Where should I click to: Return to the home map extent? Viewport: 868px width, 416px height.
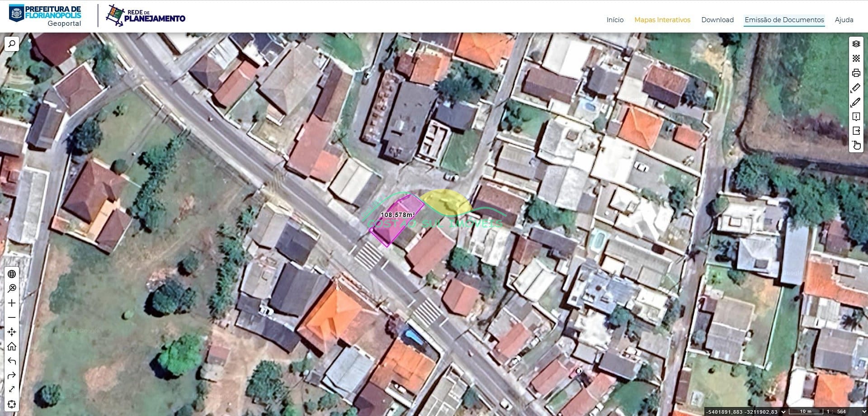[12, 346]
